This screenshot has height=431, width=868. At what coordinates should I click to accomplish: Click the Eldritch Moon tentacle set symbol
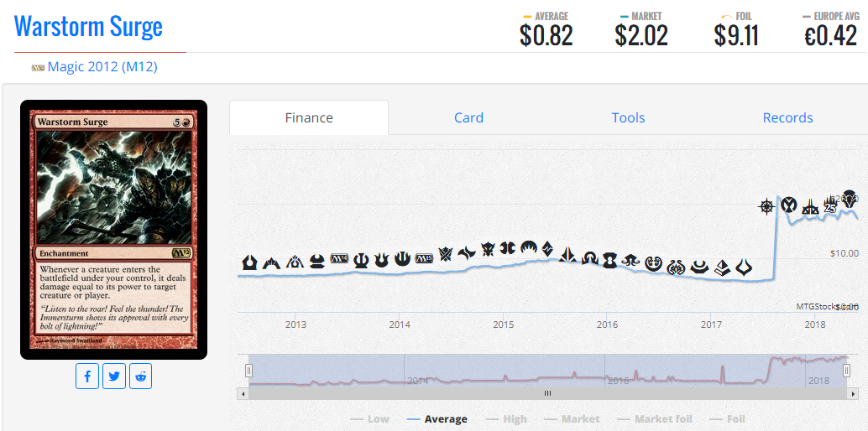pos(631,259)
